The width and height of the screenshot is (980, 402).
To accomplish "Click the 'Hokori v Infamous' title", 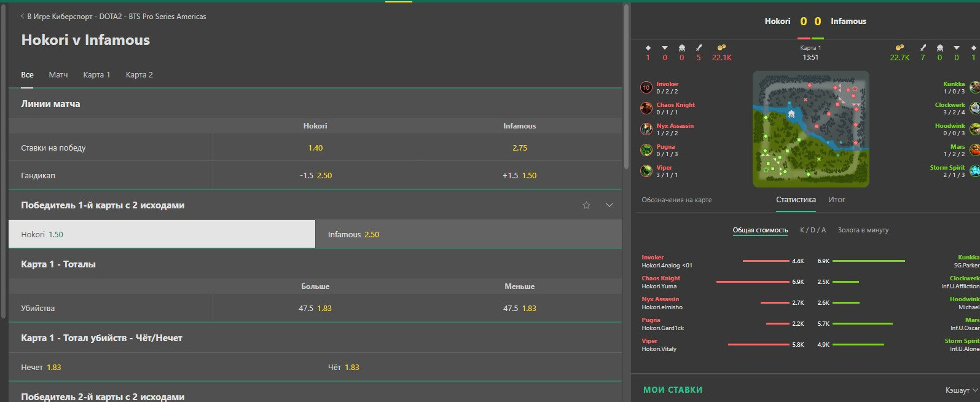I will pos(85,41).
